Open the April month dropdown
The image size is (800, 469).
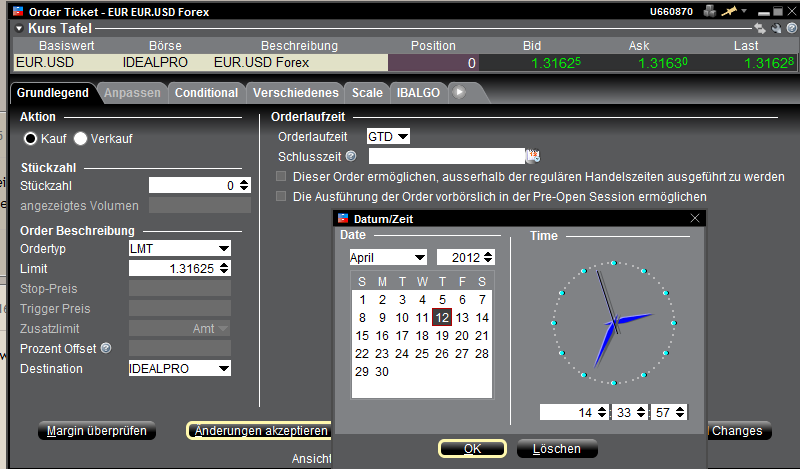387,257
